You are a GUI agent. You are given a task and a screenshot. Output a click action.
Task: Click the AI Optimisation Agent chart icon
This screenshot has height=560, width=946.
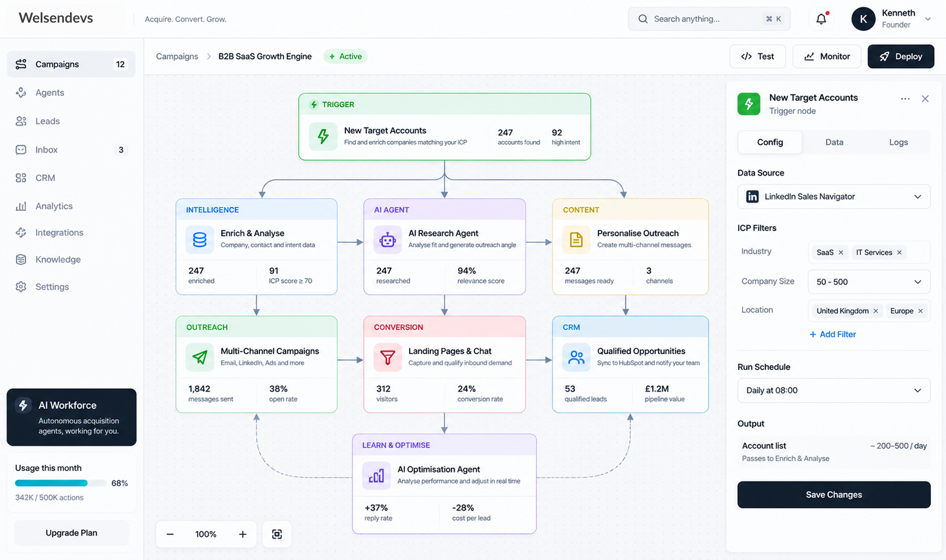click(x=376, y=476)
